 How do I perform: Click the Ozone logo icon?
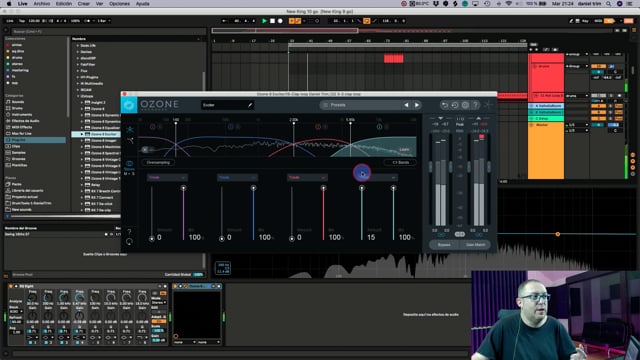click(x=129, y=105)
